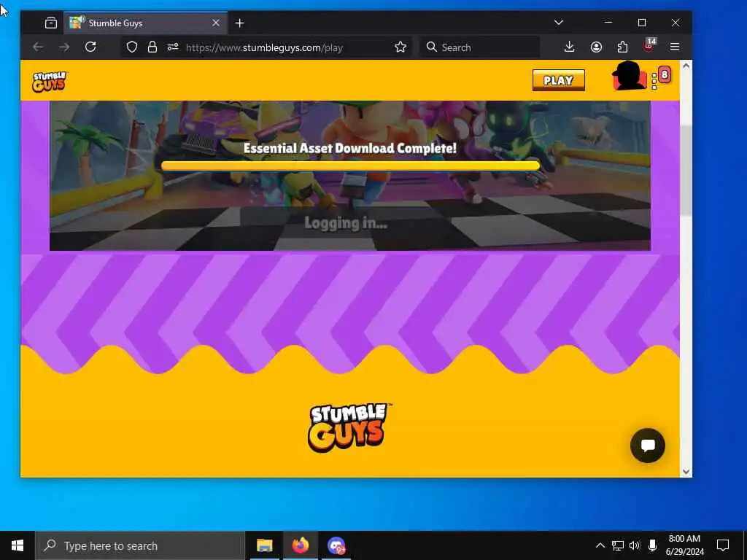Bookmark this page with the star
The height and width of the screenshot is (560, 747).
pyautogui.click(x=400, y=47)
